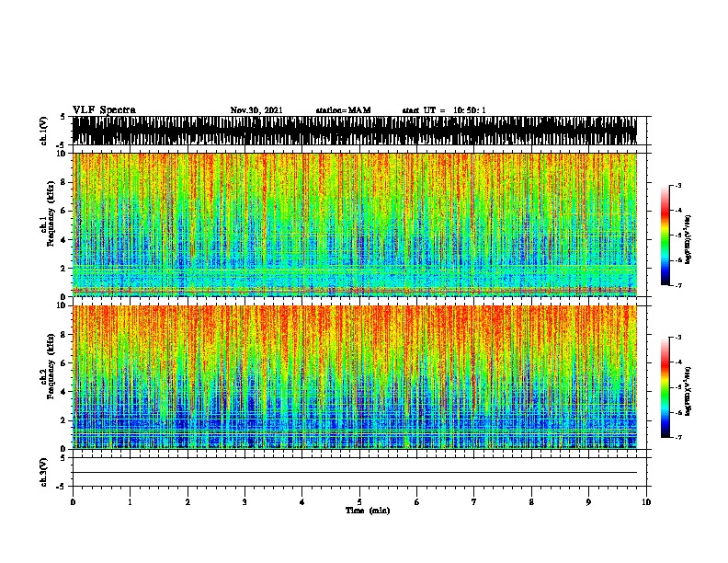This screenshot has height=563, width=728.
Task: Click time axis tick label "1"
Action: (x=130, y=502)
